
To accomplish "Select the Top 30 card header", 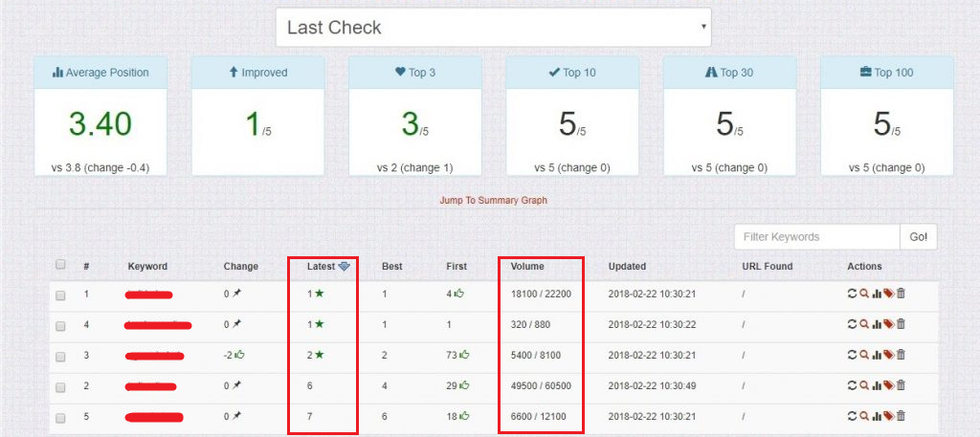I will 729,73.
